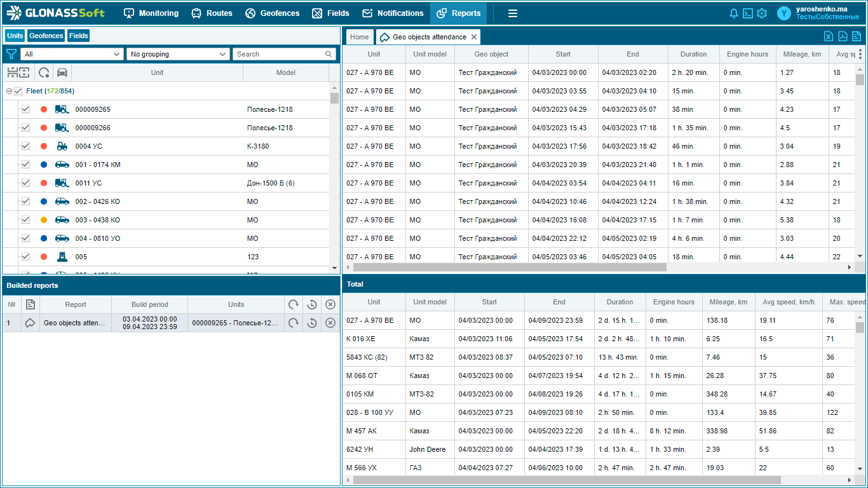
Task: Select the John Deere cell in the Total table
Action: (x=430, y=449)
